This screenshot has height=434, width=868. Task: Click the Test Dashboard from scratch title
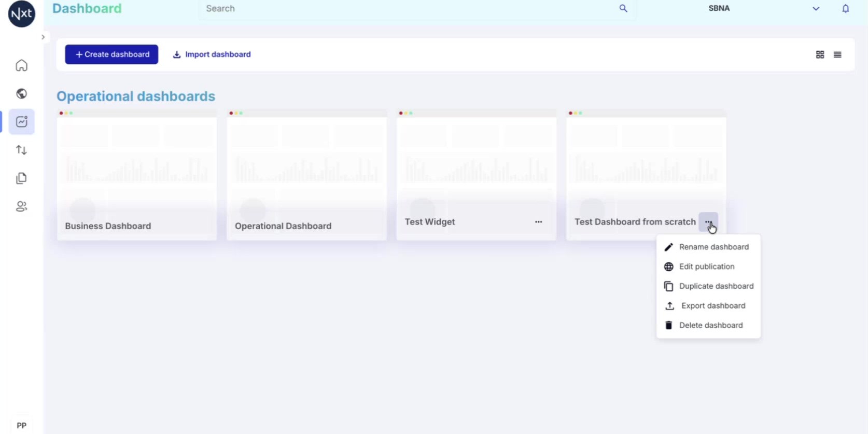pos(635,222)
